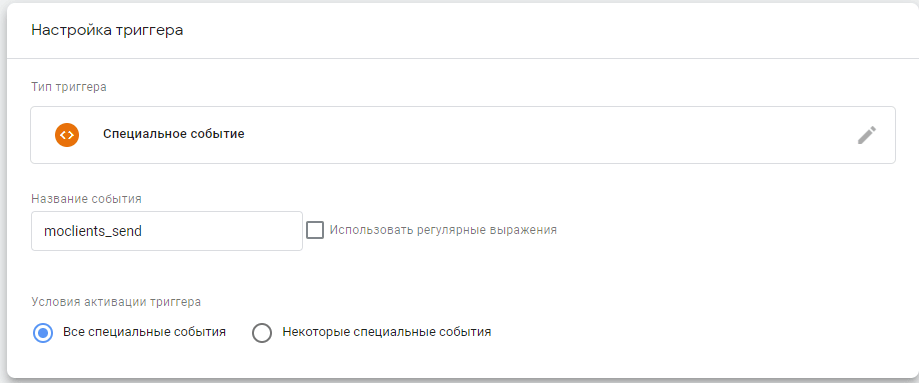Viewport: 919px width, 383px height.
Task: Click the "Настройка триггера" panel heading
Action: (x=107, y=30)
